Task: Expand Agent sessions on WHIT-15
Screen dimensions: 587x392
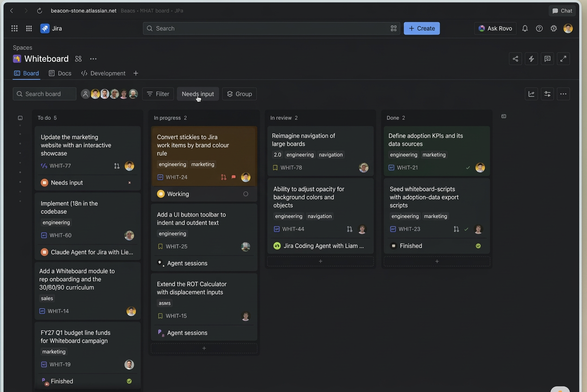Action: tap(204, 333)
